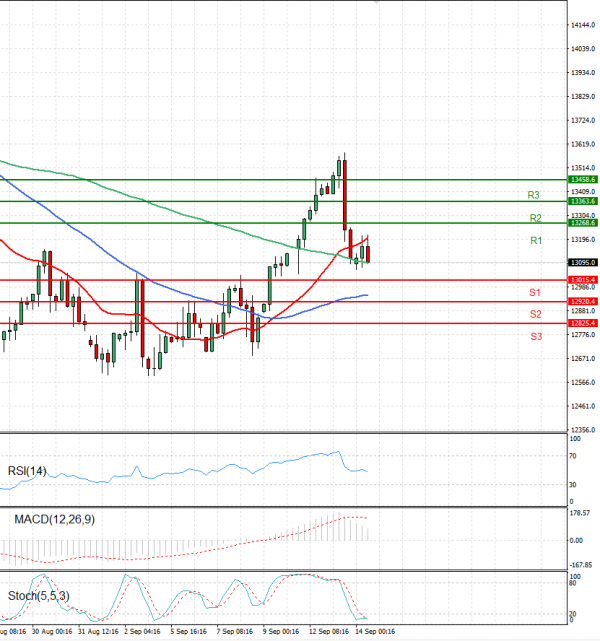Click the 2 Sep 04:16 time label
The width and height of the screenshot is (600, 641).
(x=142, y=632)
